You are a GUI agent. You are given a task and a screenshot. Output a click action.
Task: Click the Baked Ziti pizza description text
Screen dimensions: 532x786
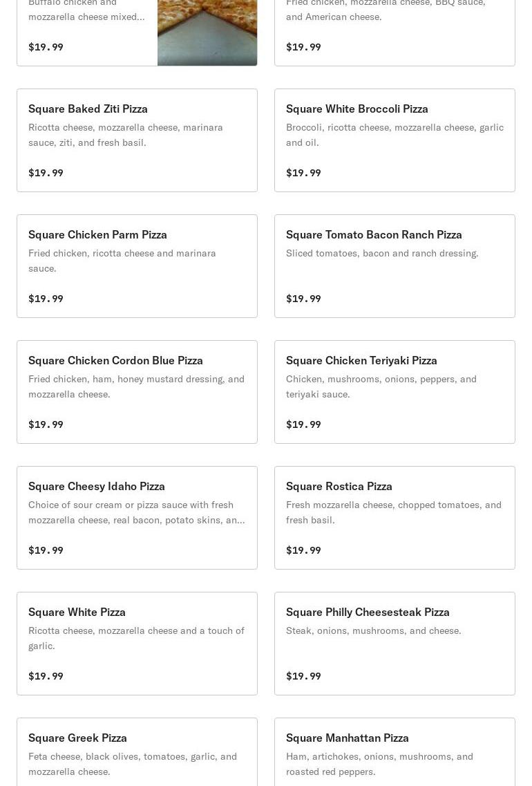coord(126,135)
